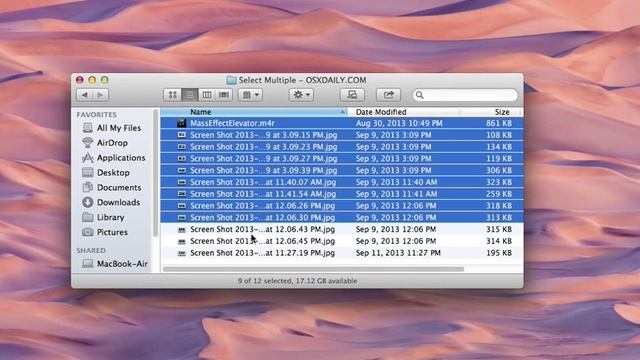
Task: Click the screen-sharing toolbar button
Action: tap(352, 95)
